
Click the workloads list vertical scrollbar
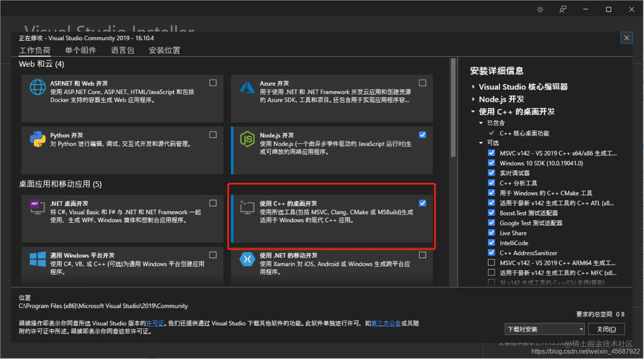point(453,108)
